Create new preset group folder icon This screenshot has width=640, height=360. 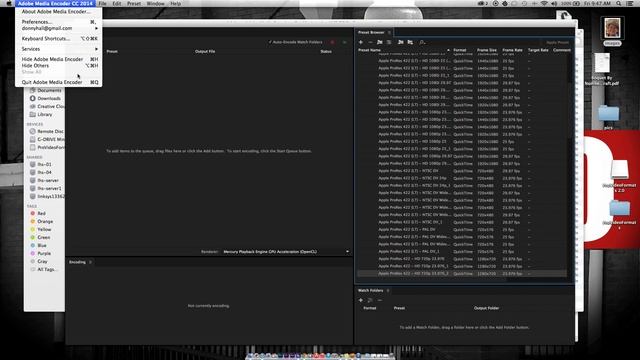point(380,42)
